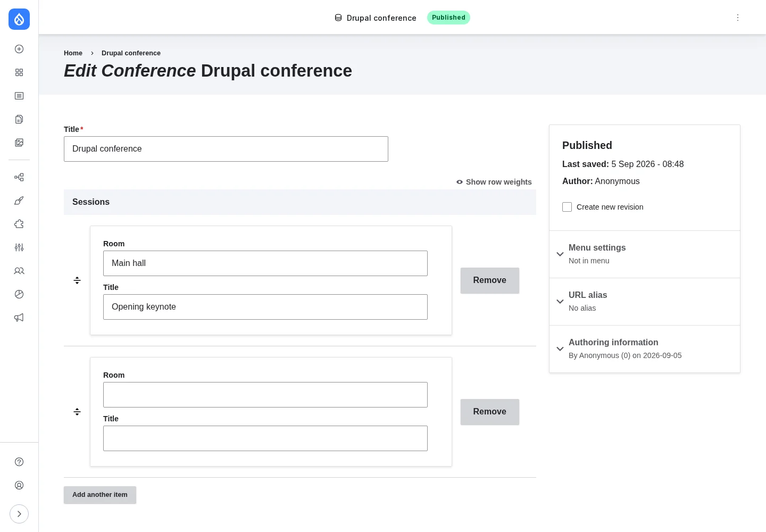Click the Author: Anonymous text

[x=601, y=181]
